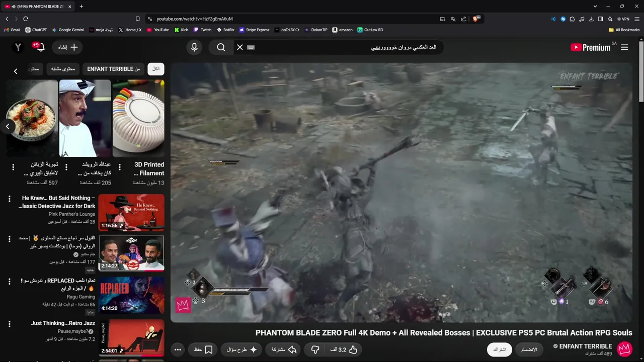Open browser downloads icon
Screen dimensions: 644x362
591,19
